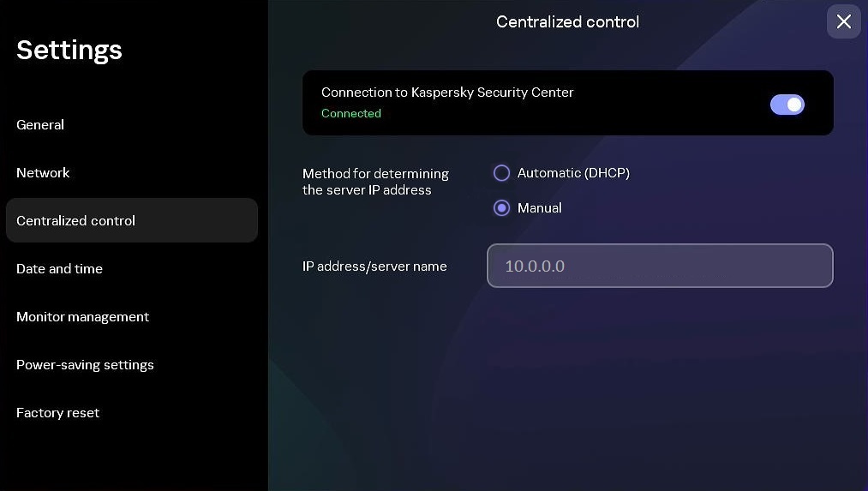Toggle Connection to Kaspersky Security Center switch

[787, 105]
